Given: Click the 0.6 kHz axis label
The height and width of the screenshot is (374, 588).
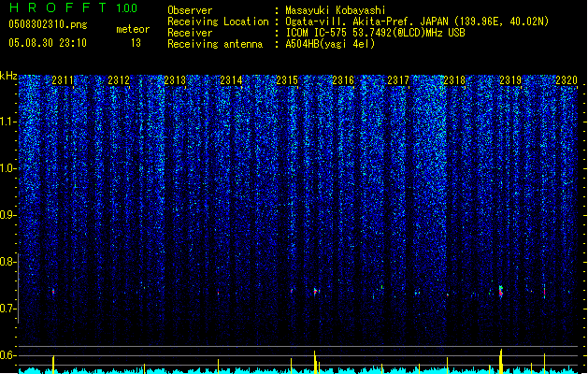Looking at the screenshot, I should tap(7, 355).
